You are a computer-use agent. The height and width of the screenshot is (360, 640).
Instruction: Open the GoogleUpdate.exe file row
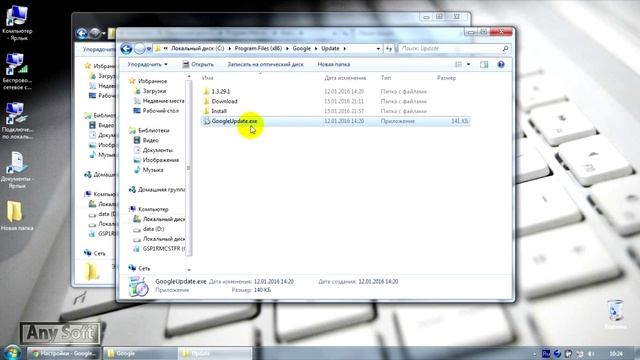coord(335,121)
